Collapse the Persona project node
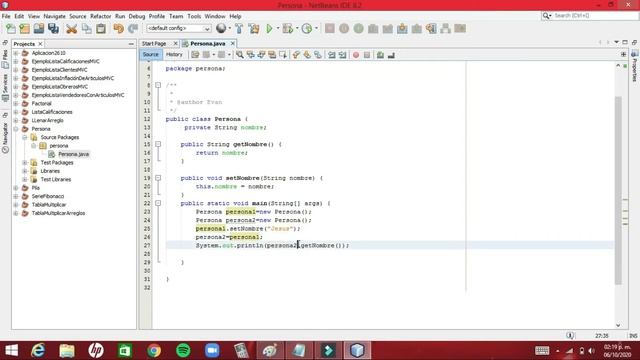 16,129
